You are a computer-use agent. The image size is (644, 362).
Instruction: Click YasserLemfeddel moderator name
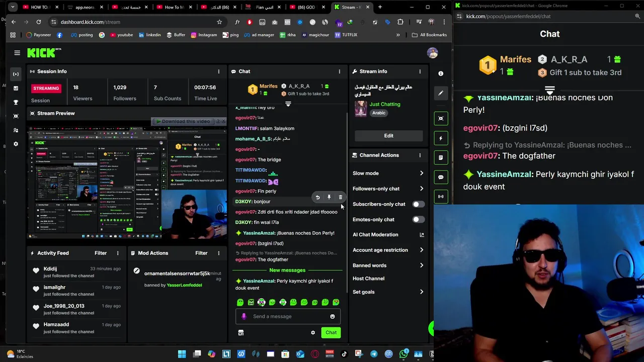coord(185,285)
